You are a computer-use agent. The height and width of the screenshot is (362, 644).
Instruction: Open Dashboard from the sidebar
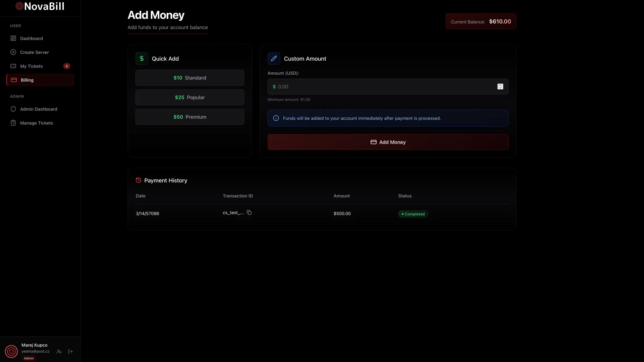pyautogui.click(x=32, y=39)
